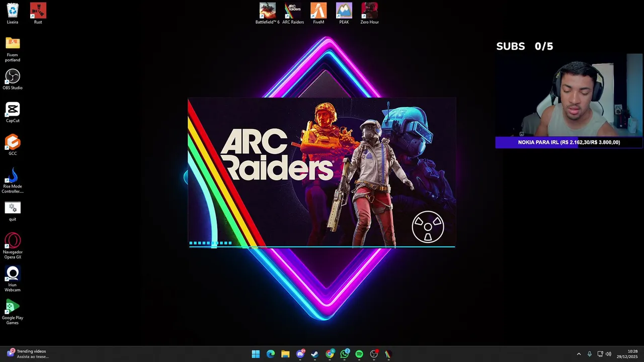Select the ARC Raiders desktop shortcut

[x=293, y=14]
